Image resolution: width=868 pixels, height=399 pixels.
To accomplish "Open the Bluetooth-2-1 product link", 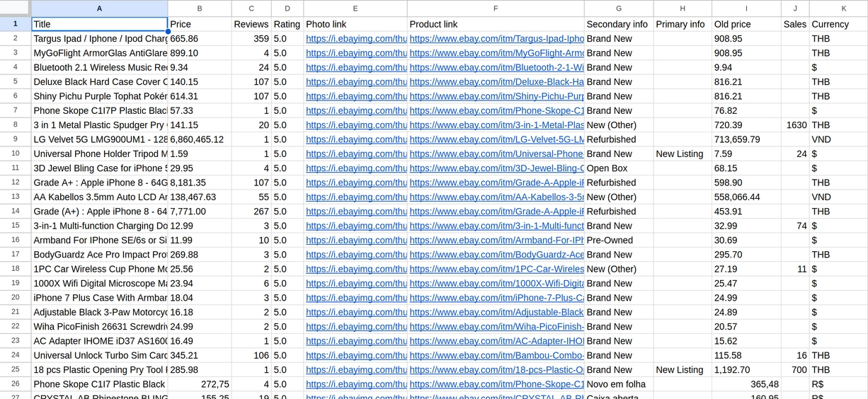I will (496, 68).
